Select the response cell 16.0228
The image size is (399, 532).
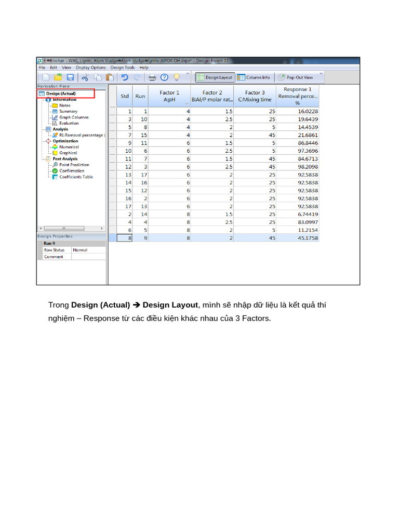[x=298, y=111]
